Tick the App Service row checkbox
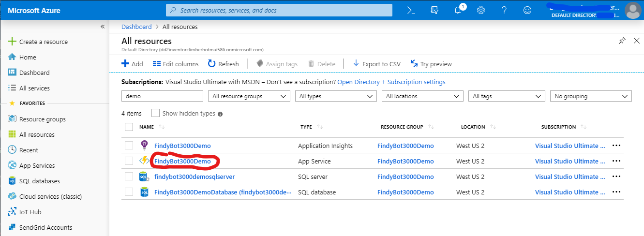The image size is (644, 236). click(x=129, y=161)
